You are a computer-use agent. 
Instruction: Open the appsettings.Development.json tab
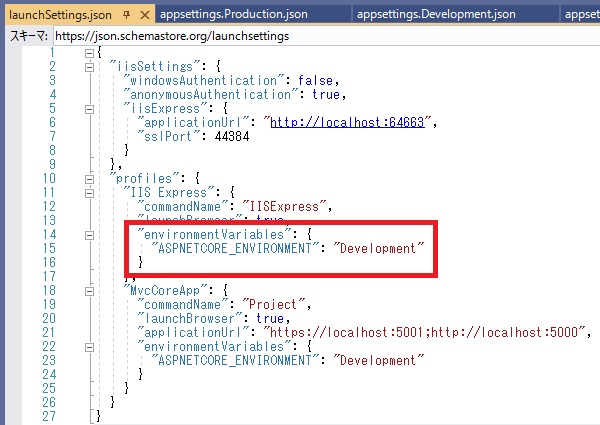tap(436, 14)
